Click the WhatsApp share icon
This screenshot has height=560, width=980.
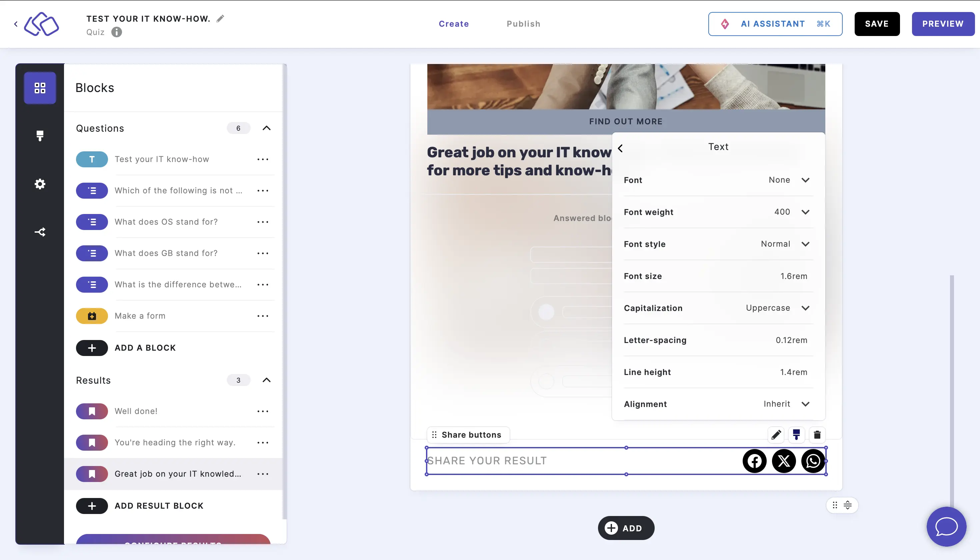pos(812,460)
